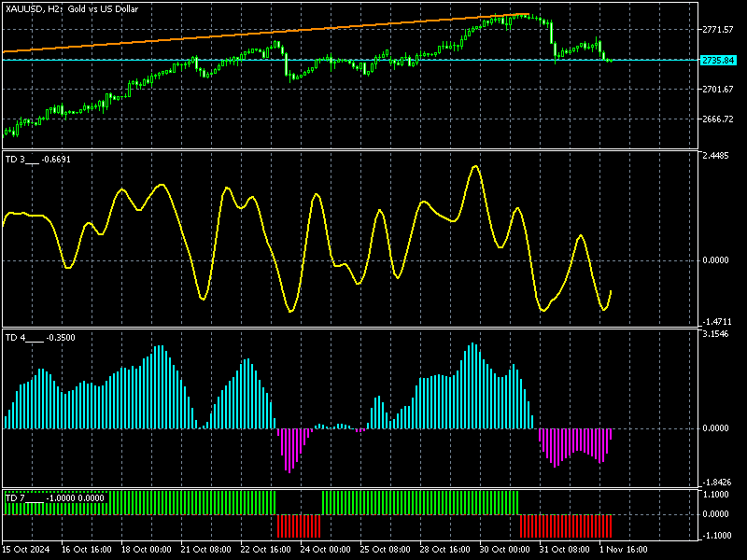Image resolution: width=747 pixels, height=560 pixels.
Task: Click the -1.1000 scale value of TD 7
Action: 715,536
